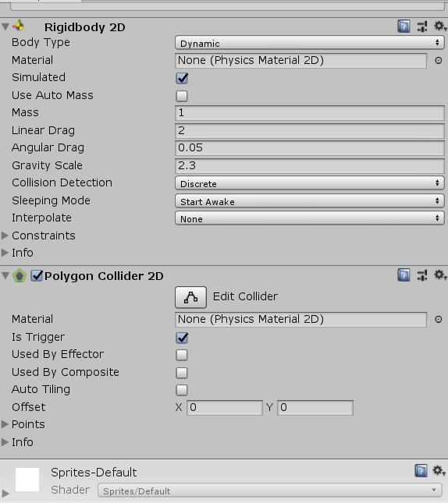Enable Used By Composite checkbox
This screenshot has height=503, width=448.
(x=182, y=373)
